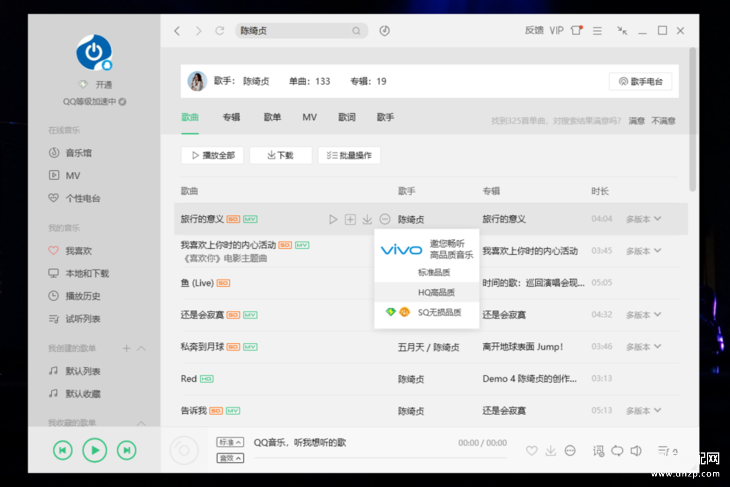Mark search results as 不满意
Screen dimensions: 730x487
pos(663,121)
